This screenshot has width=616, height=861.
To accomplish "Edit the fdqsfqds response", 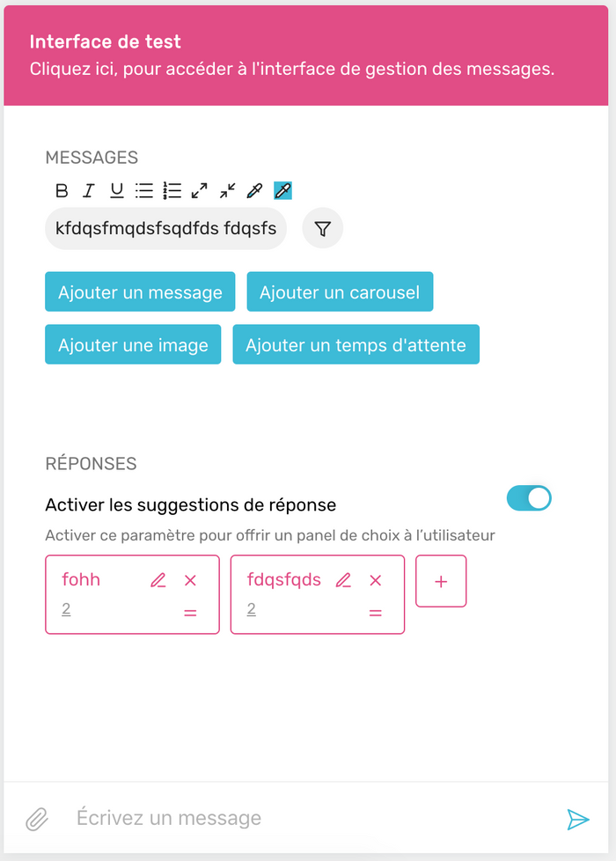I will coord(343,580).
